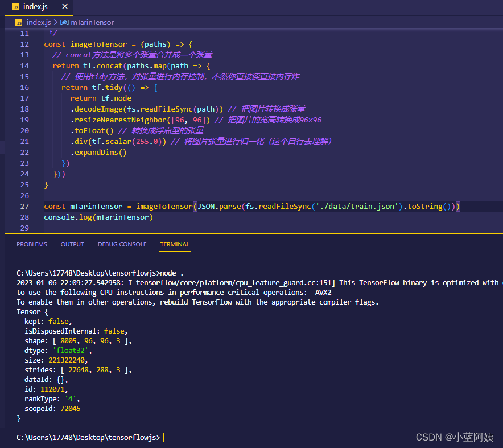Image resolution: width=503 pixels, height=448 pixels.
Task: Click line number 29 in the gutter
Action: pyautogui.click(x=24, y=228)
